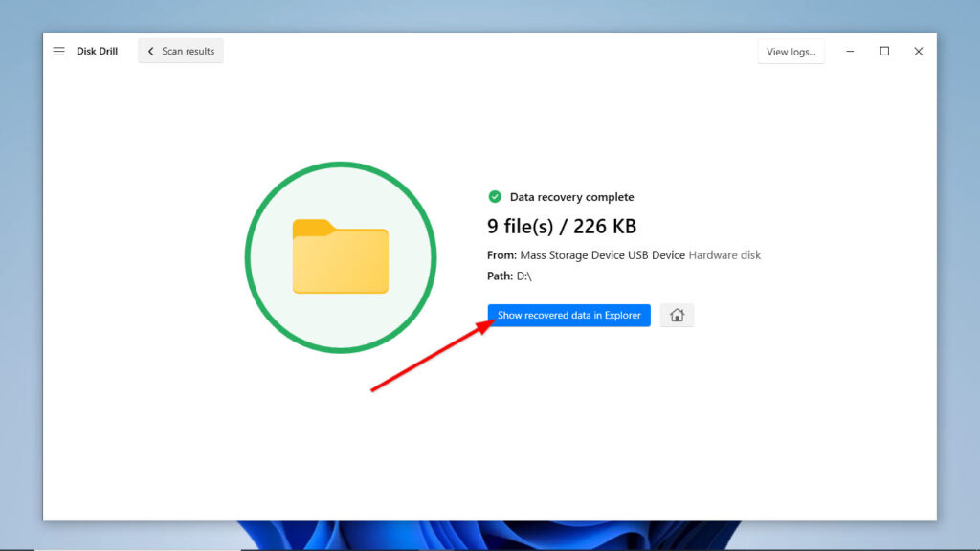Click the back chevron beside Scan results
The height and width of the screenshot is (551, 980).
click(149, 51)
